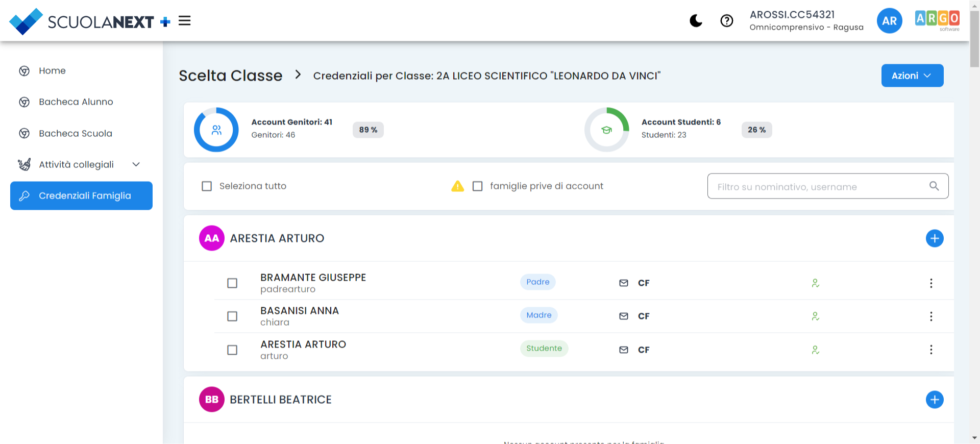Open more options for Arestia Arturo student
980x444 pixels.
click(930, 350)
